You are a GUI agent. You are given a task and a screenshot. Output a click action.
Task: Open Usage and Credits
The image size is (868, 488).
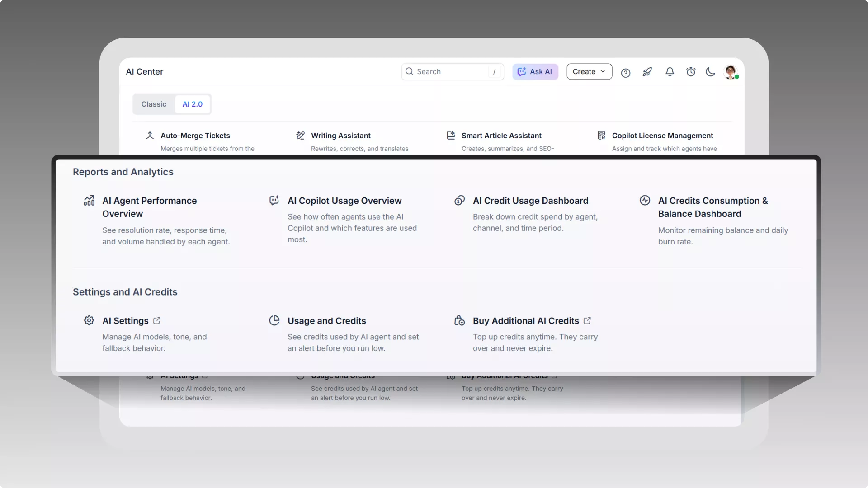327,321
